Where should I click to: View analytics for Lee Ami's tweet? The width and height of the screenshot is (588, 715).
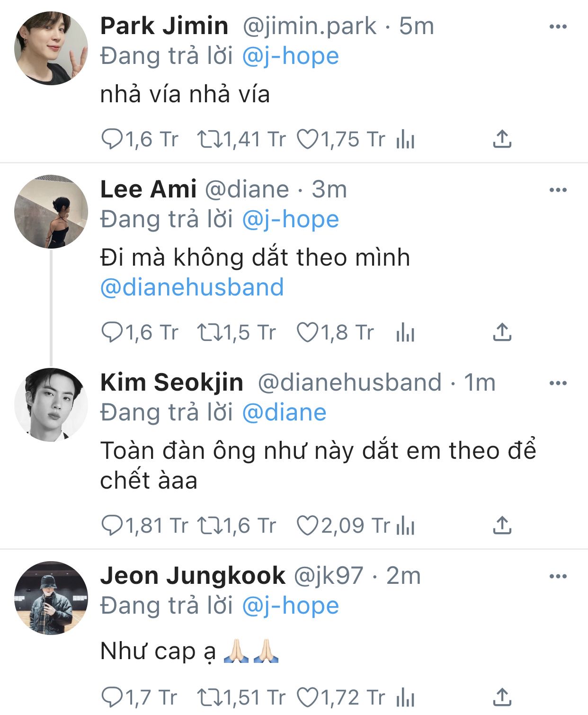405,332
